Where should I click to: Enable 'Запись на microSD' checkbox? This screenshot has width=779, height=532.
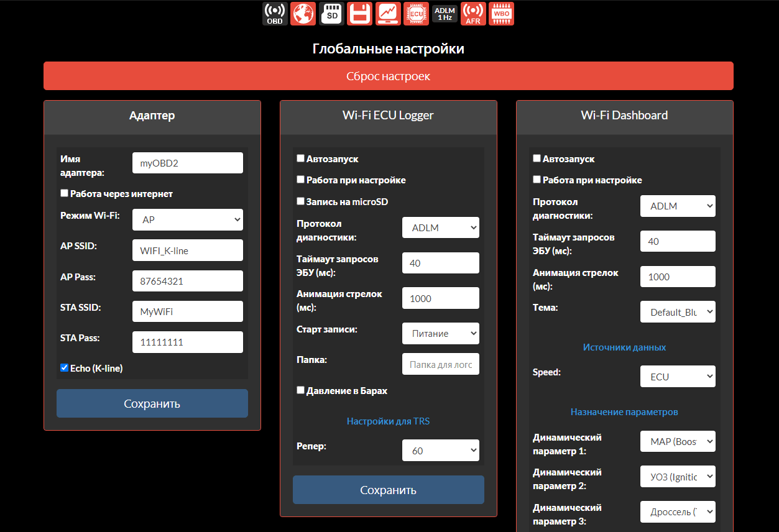pyautogui.click(x=301, y=201)
